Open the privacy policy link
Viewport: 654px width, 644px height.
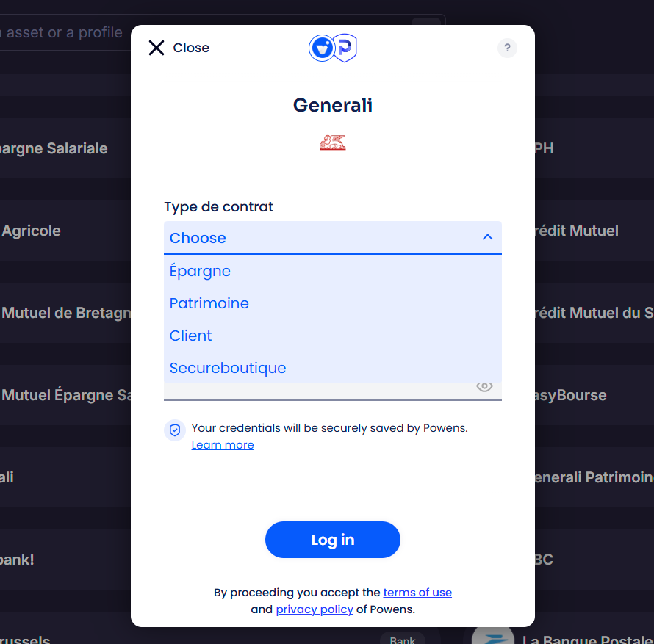(x=315, y=609)
